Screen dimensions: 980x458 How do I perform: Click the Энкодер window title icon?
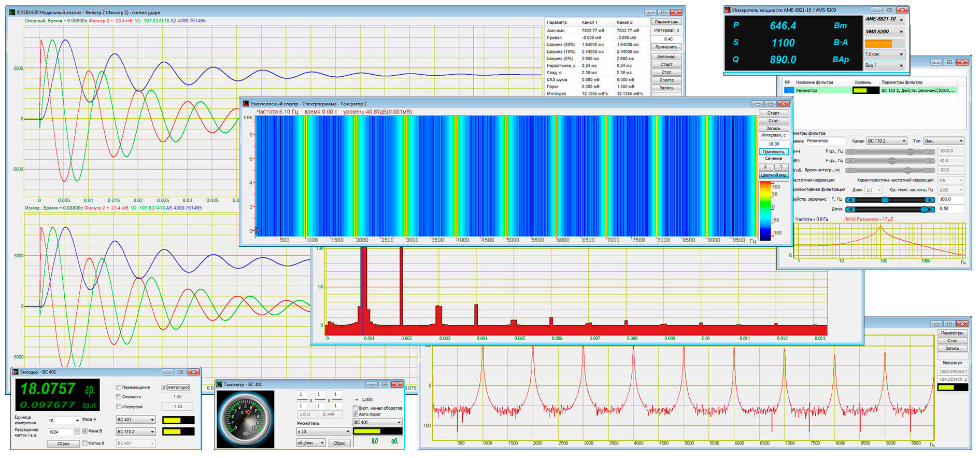(16, 372)
